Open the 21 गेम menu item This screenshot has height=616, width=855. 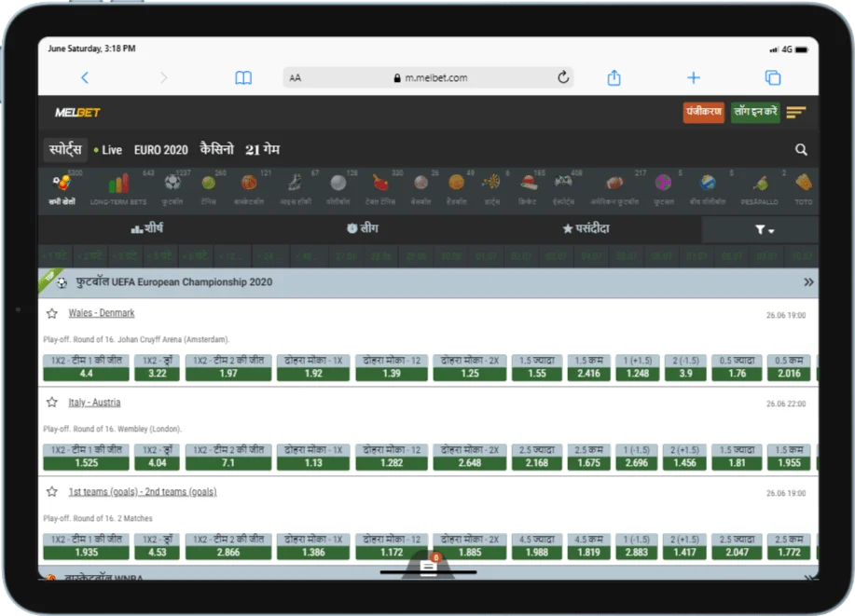coord(262,149)
